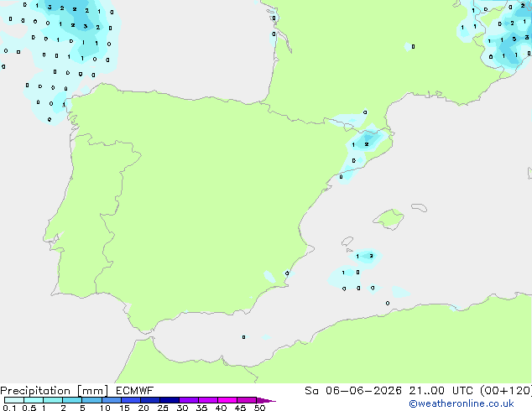
Task: Click the legend color between 20 and 25
Action: 149,400
